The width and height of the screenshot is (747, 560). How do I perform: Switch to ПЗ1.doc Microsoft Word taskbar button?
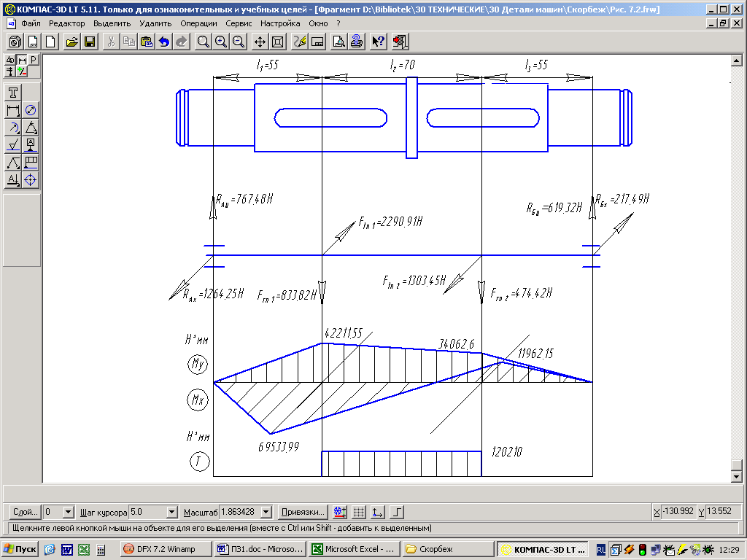click(260, 549)
